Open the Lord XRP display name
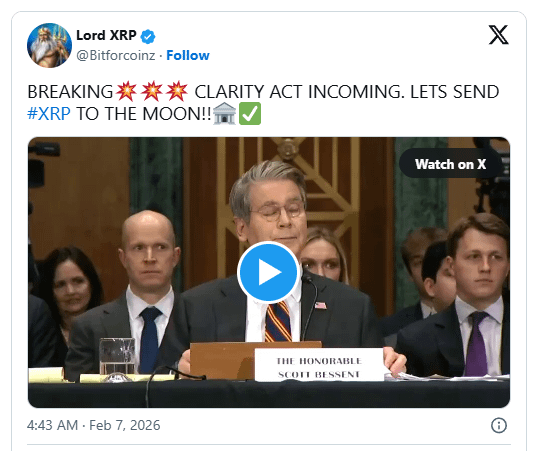537x451 pixels. 106,35
